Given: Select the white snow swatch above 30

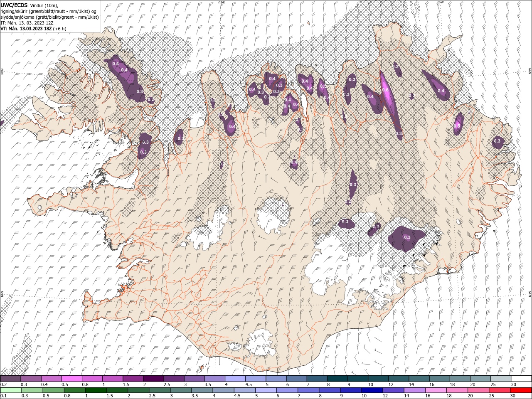Looking at the screenshot, I should coord(522,379).
